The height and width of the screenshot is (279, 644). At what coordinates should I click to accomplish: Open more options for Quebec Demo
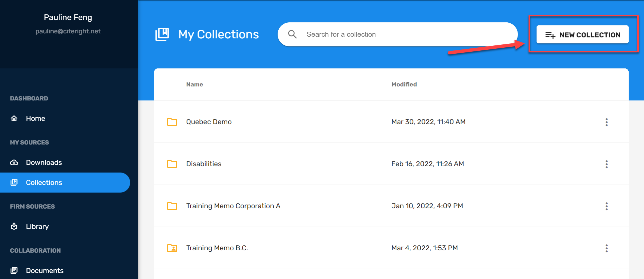[x=607, y=122]
